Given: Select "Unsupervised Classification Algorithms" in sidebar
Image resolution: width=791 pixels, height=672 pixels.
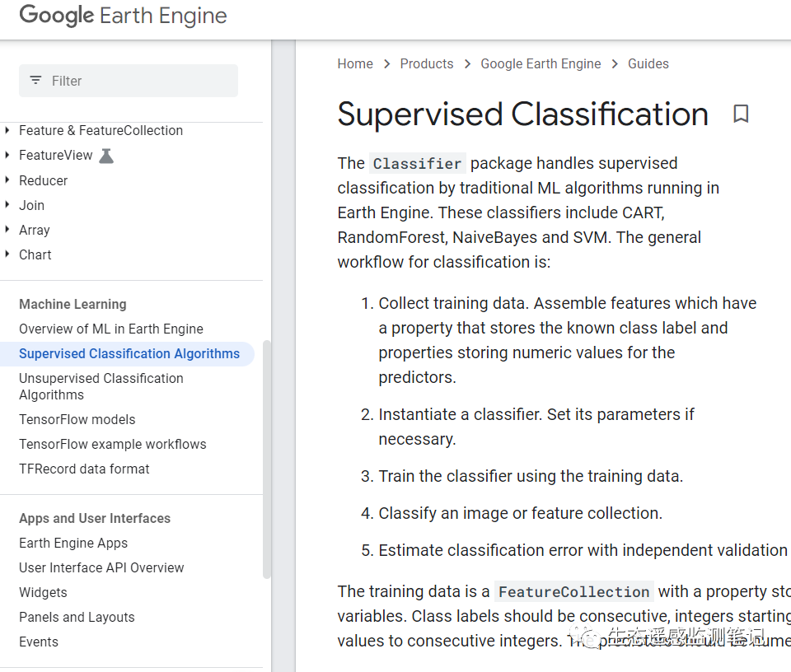Looking at the screenshot, I should 101,386.
